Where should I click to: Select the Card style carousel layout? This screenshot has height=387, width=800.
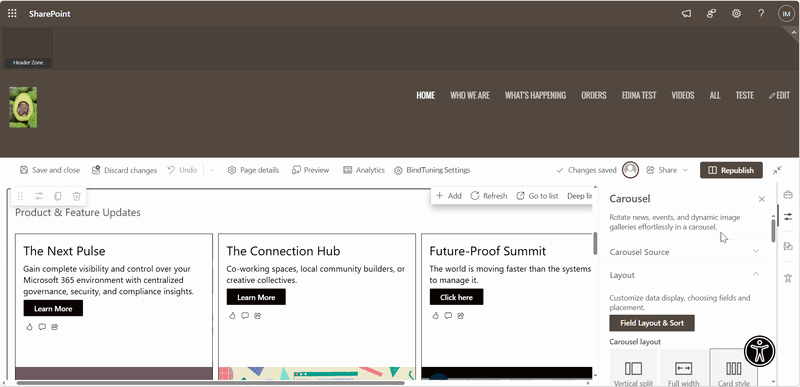coord(733,368)
